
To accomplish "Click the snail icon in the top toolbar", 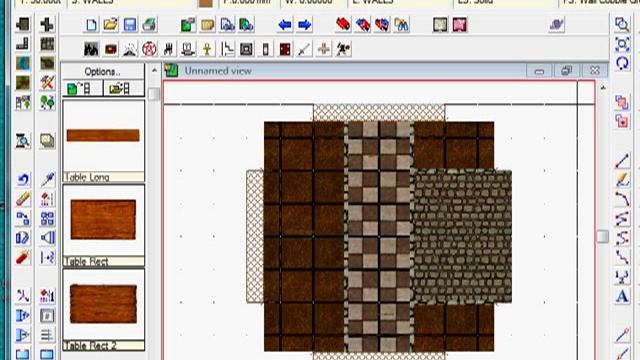I will point(557,25).
